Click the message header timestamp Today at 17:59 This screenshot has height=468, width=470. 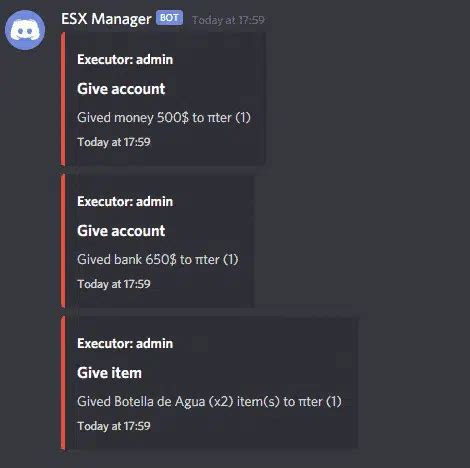(228, 20)
